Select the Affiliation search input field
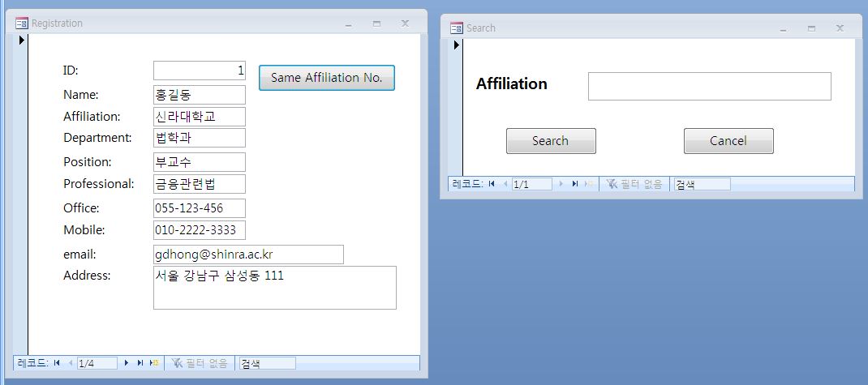 709,86
